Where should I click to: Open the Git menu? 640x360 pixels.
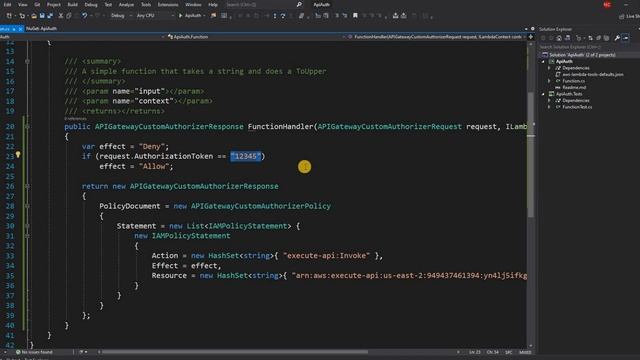[37, 4]
